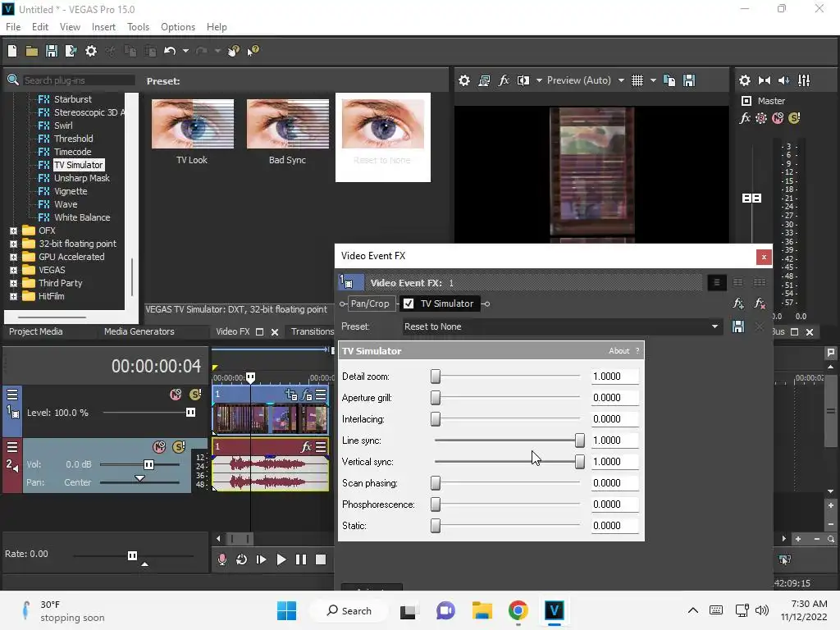Viewport: 840px width, 630px height.
Task: Copy preview snapshot to clipboard
Action: click(669, 80)
